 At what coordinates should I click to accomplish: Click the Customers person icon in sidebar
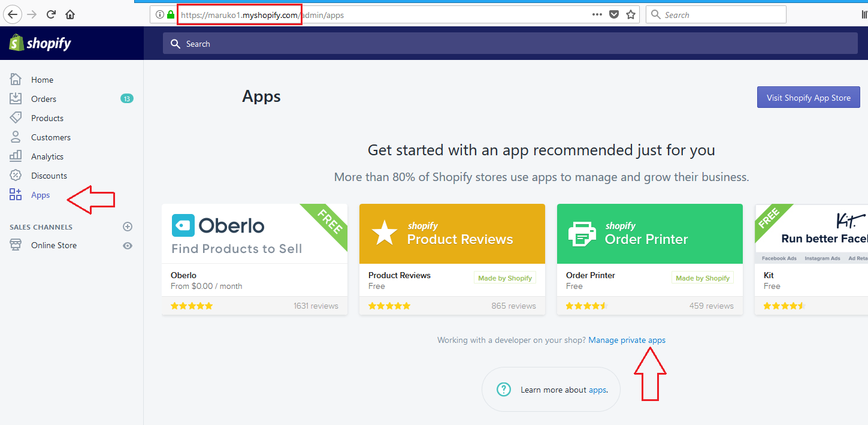click(16, 137)
